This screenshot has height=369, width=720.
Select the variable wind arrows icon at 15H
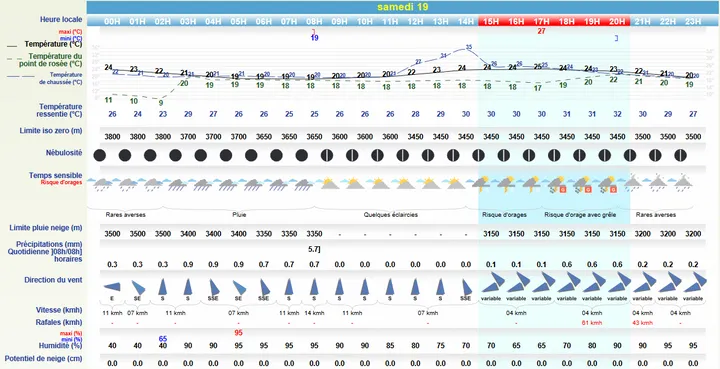click(493, 282)
